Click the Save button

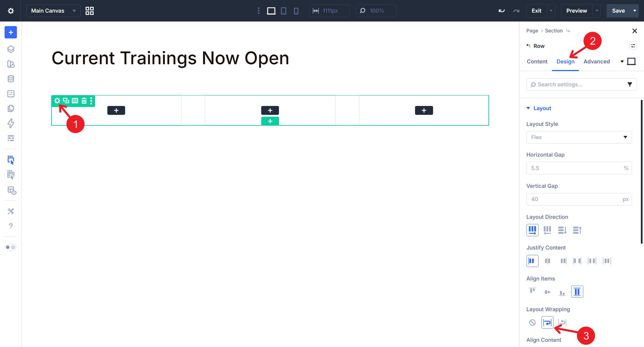[618, 11]
